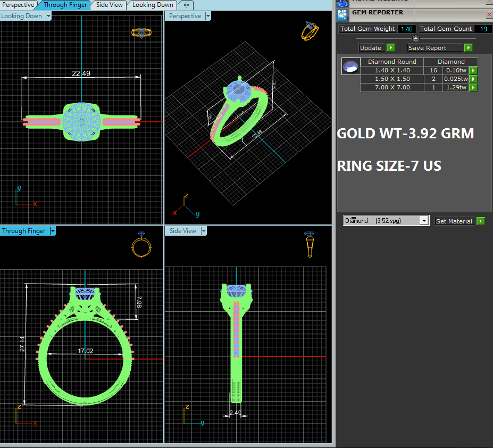The image size is (493, 448).
Task: Collapse the panel using the circular slider handle
Action: click(416, 38)
